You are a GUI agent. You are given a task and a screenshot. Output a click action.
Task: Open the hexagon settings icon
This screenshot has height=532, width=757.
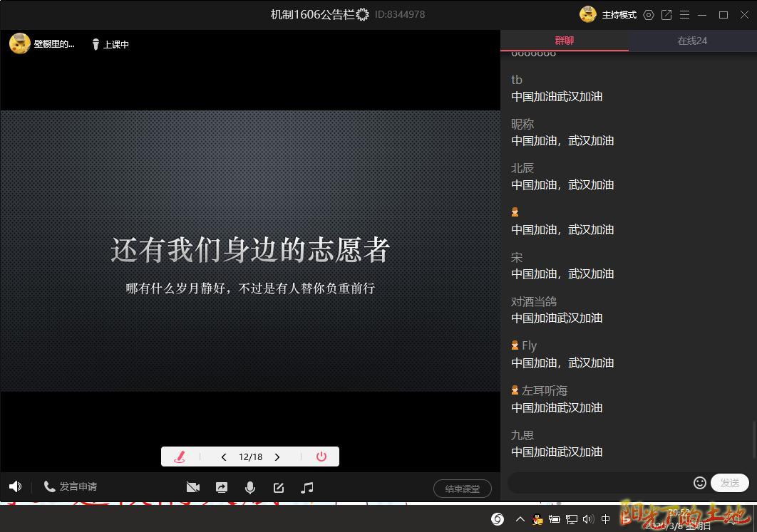649,15
